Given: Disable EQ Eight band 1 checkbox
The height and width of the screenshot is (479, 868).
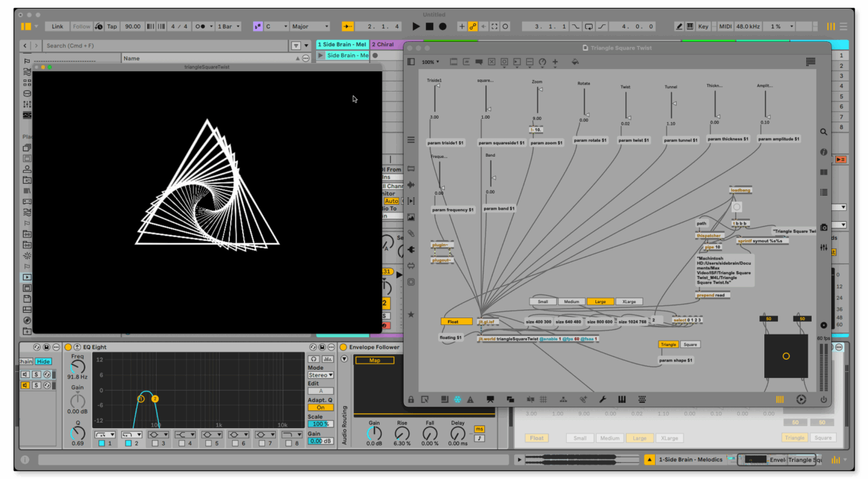Looking at the screenshot, I should point(102,444).
